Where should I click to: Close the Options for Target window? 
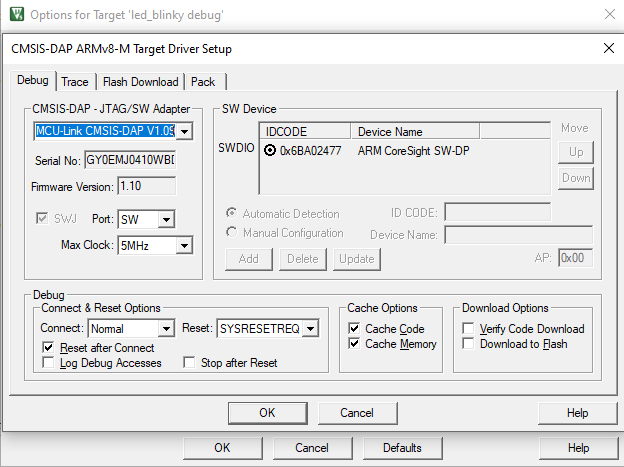(608, 14)
